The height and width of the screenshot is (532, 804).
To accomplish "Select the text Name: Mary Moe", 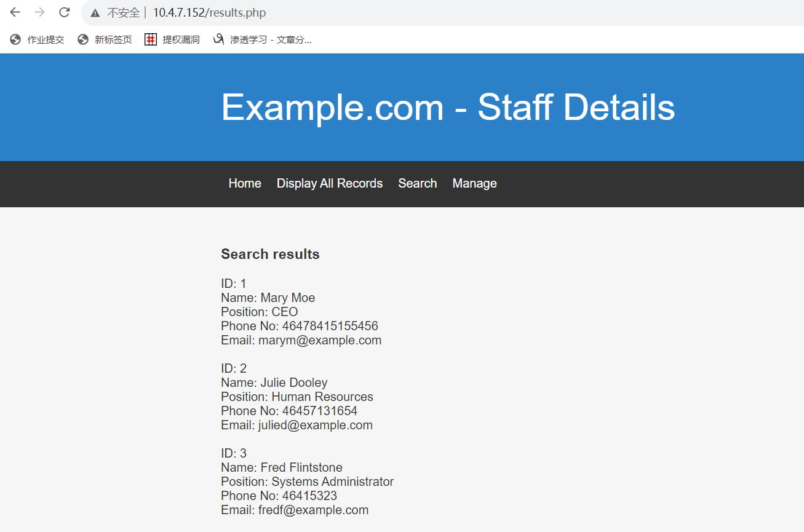I will coord(268,298).
